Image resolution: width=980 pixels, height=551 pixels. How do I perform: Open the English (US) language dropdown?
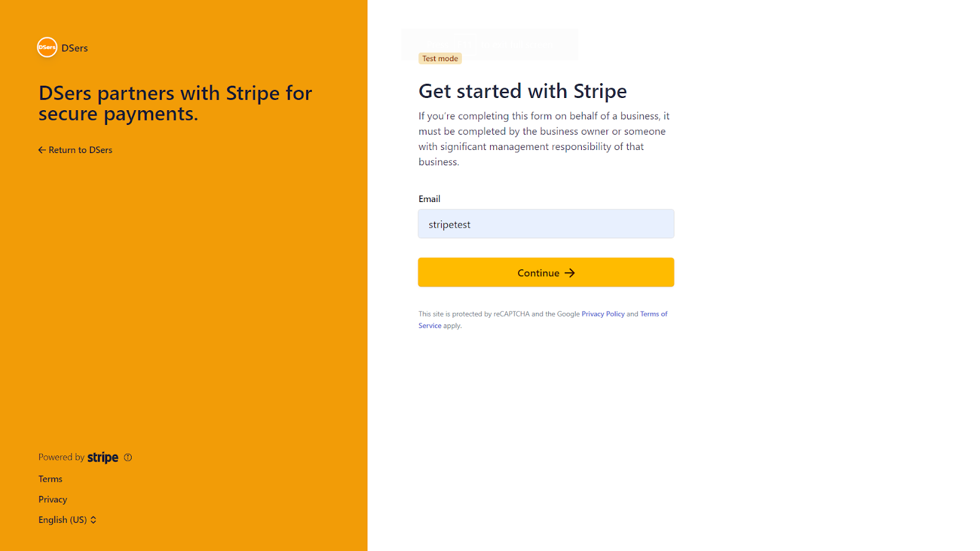pos(67,520)
